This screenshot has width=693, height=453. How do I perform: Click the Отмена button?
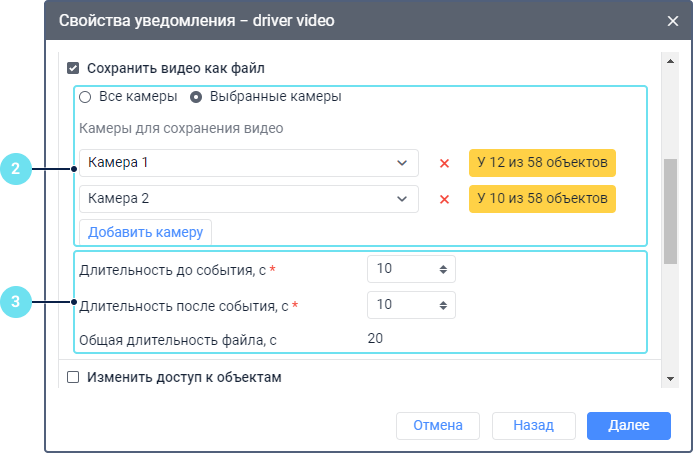coord(436,425)
